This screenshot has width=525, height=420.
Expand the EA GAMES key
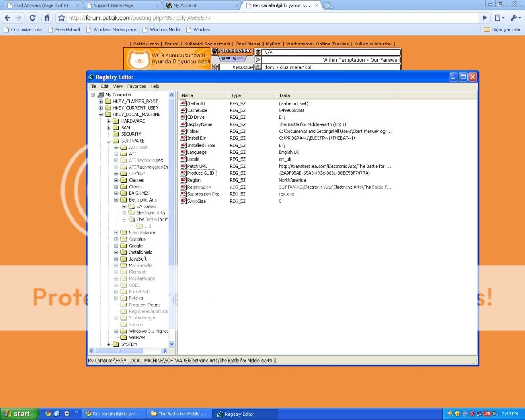(116, 193)
